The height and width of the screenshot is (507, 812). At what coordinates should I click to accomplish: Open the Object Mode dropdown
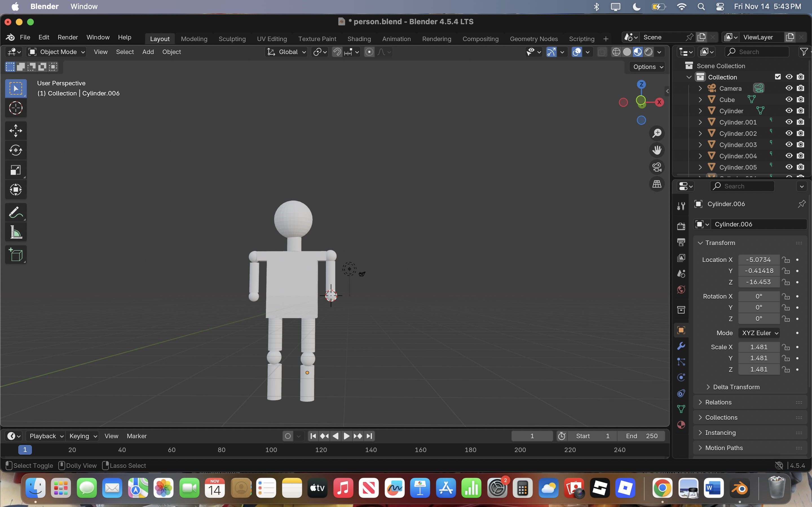(x=56, y=52)
